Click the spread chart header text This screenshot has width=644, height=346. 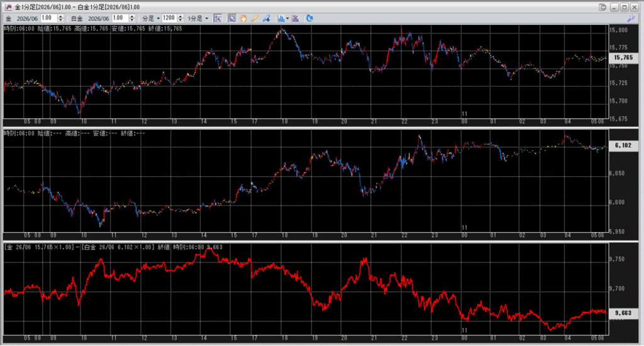(x=113, y=247)
